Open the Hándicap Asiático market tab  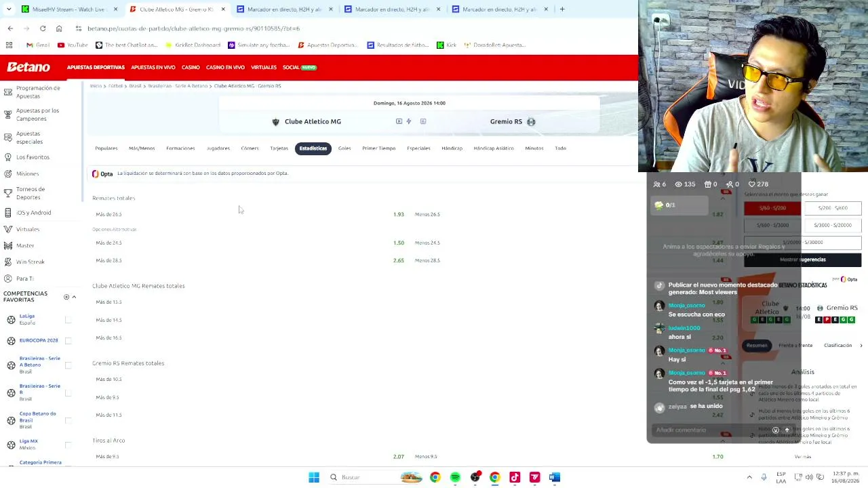494,148
